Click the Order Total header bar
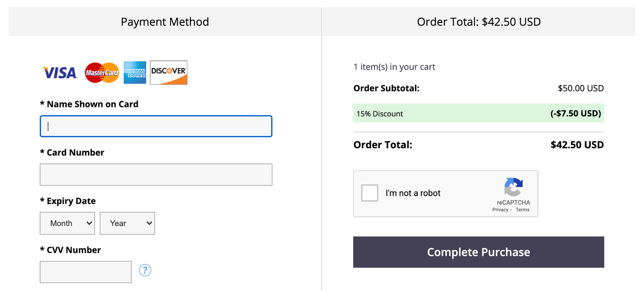The width and height of the screenshot is (644, 291). coord(479,22)
